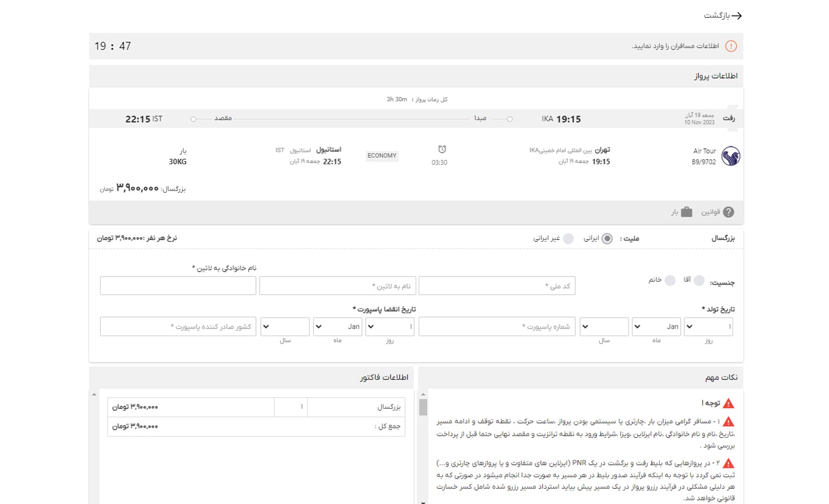829x504 pixels.
Task: Open the passport expiry year dropdown
Action: 285,326
